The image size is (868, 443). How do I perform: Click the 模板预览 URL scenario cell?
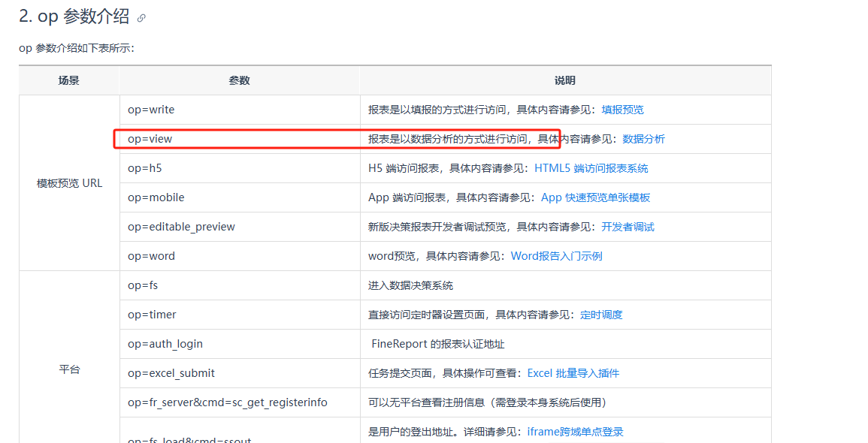[x=69, y=183]
